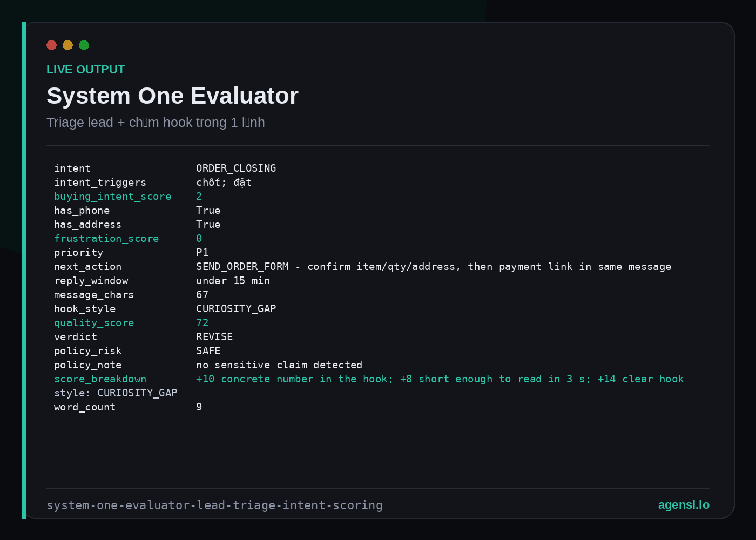Click the yellow minimize dot
This screenshot has width=756, height=540.
(x=68, y=45)
